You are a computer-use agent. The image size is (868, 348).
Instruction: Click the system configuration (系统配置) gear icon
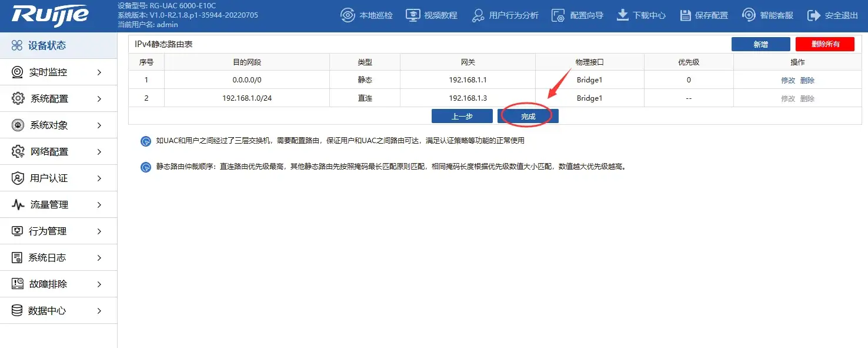coord(18,98)
